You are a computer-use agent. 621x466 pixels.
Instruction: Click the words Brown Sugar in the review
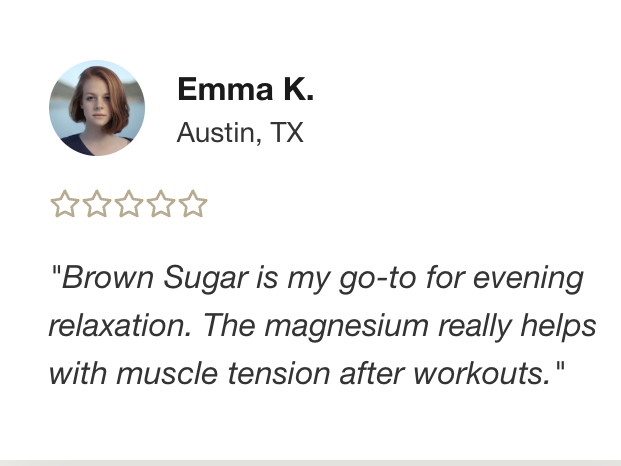pyautogui.click(x=155, y=279)
